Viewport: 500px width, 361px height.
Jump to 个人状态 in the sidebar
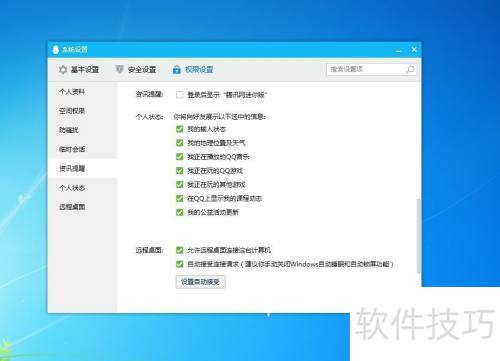[x=72, y=188]
